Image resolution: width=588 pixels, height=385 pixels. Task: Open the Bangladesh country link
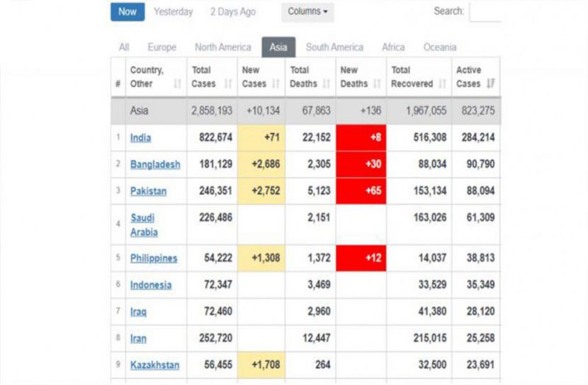pyautogui.click(x=155, y=164)
